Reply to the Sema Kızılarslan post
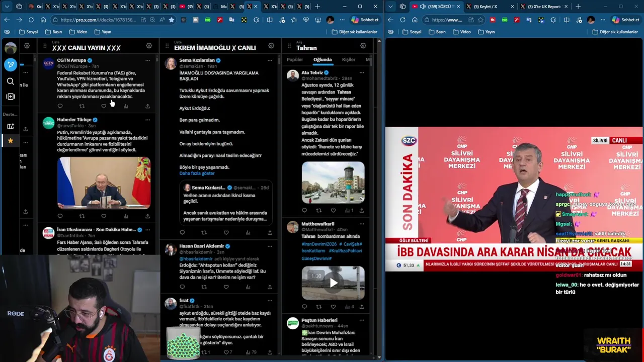 [182, 232]
